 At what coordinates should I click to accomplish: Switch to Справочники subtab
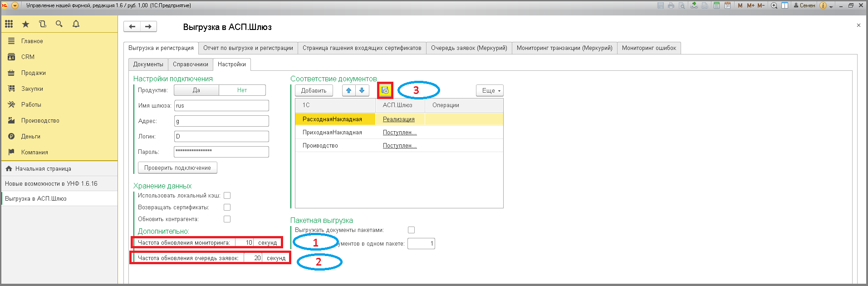tap(191, 64)
